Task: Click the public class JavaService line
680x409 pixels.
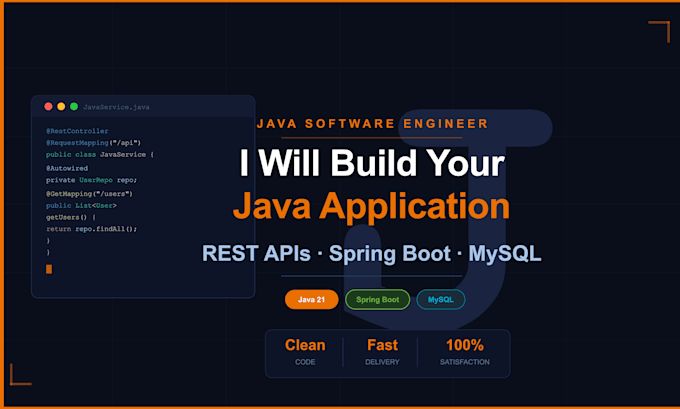Action: point(100,154)
